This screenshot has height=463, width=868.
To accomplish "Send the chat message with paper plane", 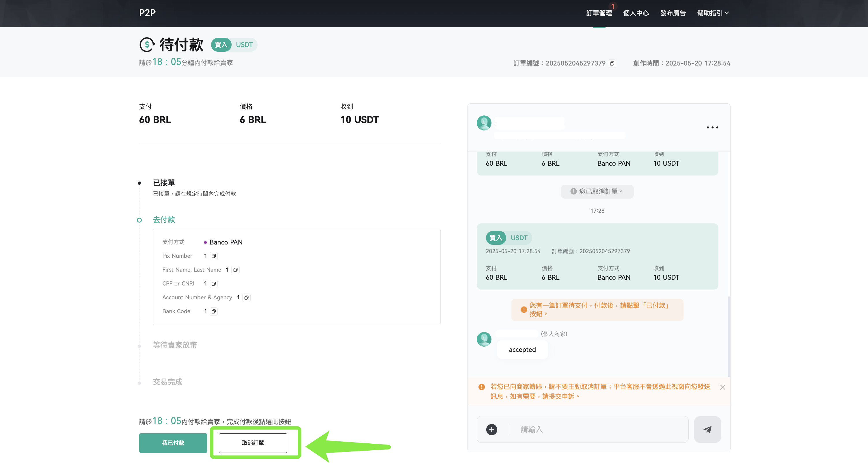I will pos(707,429).
